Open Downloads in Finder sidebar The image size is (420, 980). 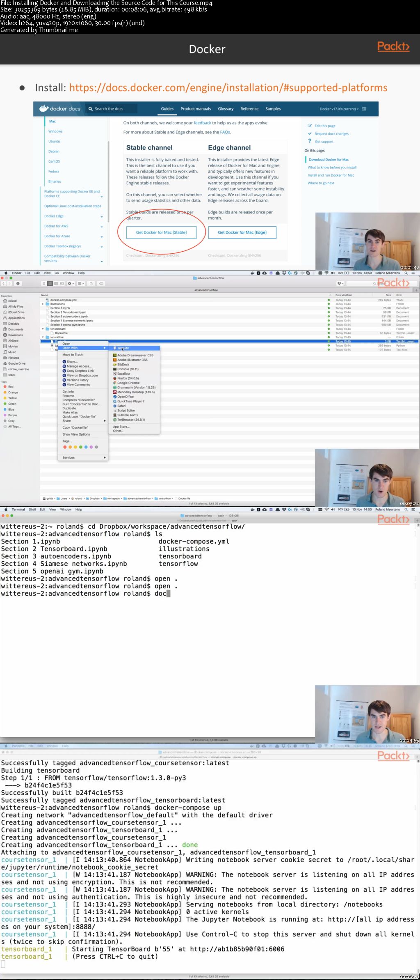[13, 335]
